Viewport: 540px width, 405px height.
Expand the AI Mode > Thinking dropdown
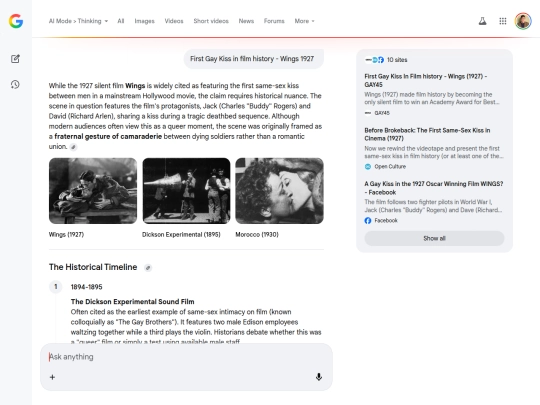tap(78, 21)
